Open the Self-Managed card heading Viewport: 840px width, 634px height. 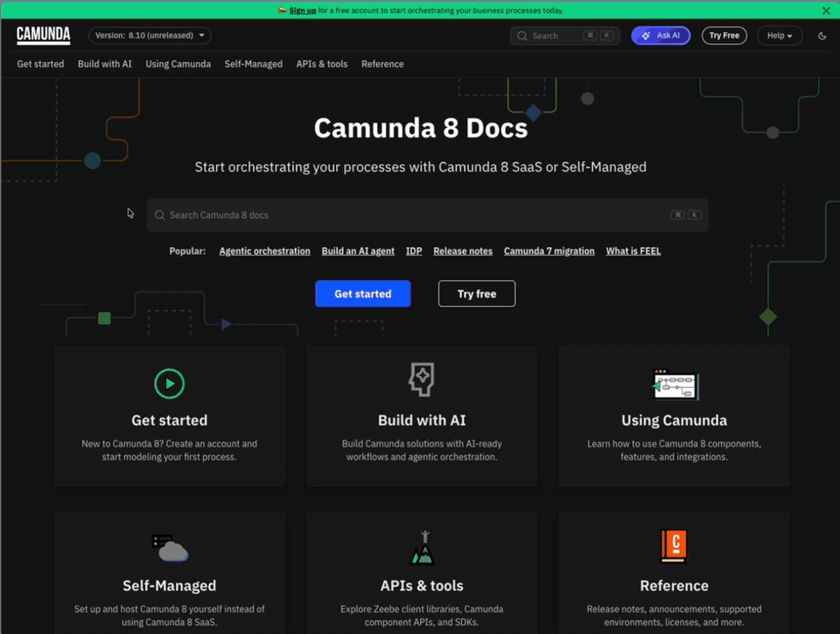tap(169, 586)
